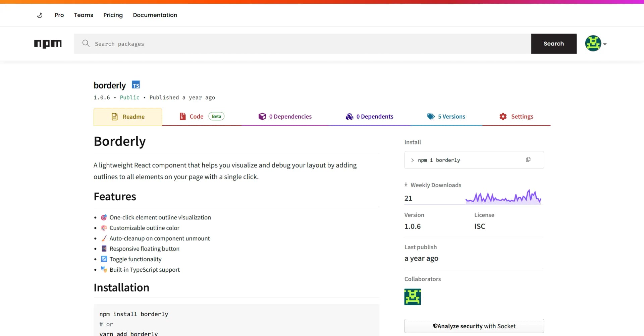This screenshot has height=336, width=644.
Task: Click the Installation heading
Action: [121, 287]
